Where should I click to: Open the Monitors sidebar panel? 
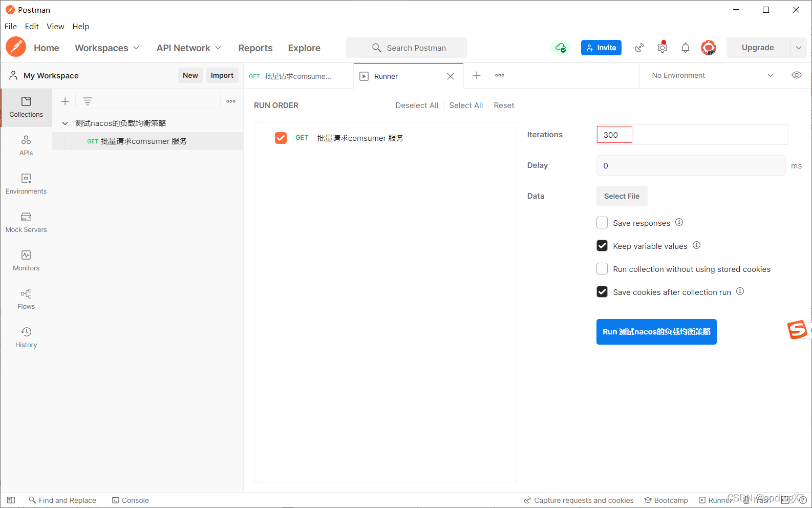pyautogui.click(x=26, y=261)
